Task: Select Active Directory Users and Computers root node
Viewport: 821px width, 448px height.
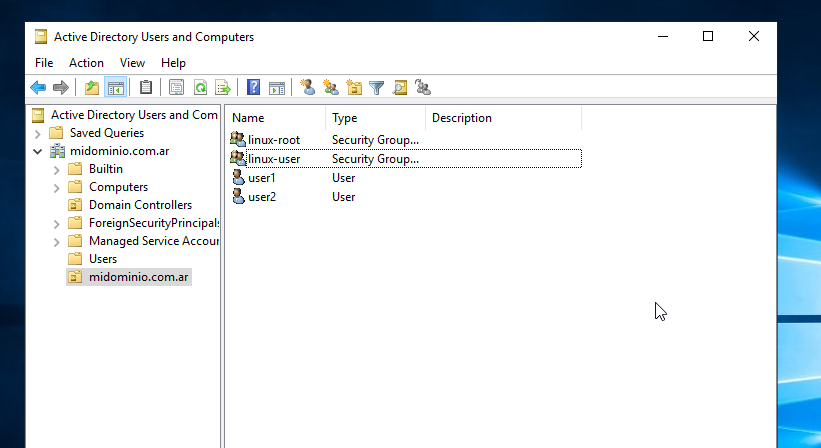Action: click(x=134, y=115)
